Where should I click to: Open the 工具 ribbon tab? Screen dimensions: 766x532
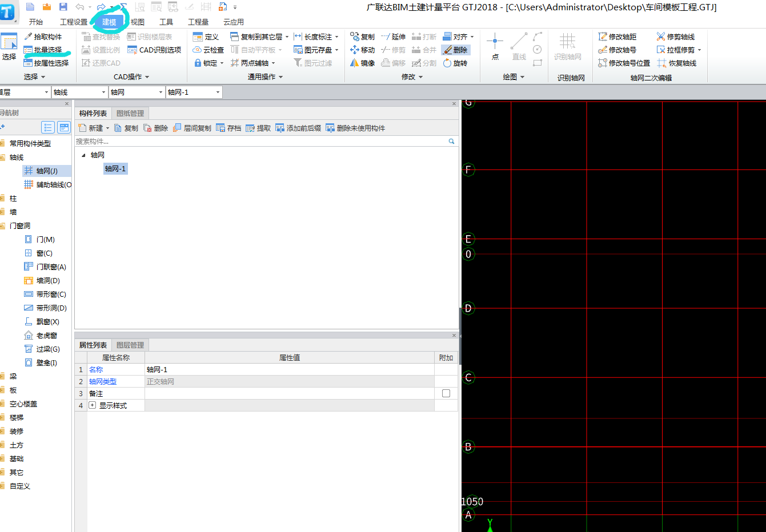point(166,22)
